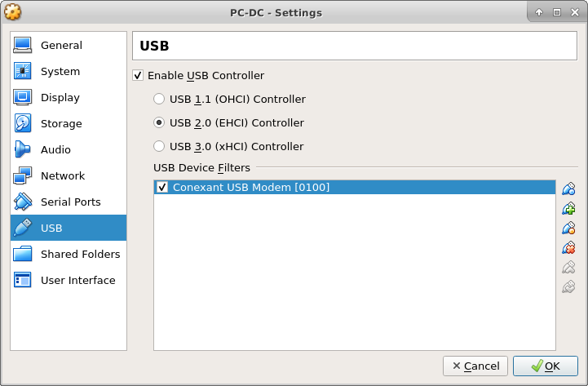Screen dimensions: 588x386
Task: Confirm changes with the OK button
Action: 546,366
